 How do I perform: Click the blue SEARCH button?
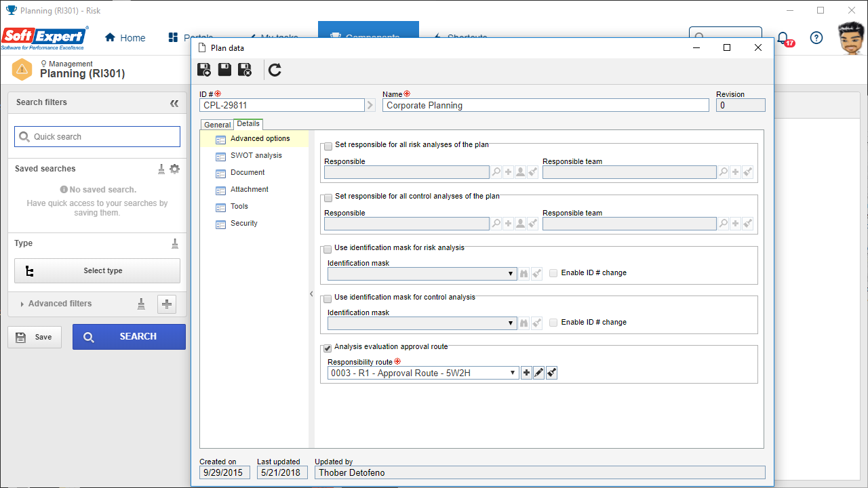click(x=129, y=337)
